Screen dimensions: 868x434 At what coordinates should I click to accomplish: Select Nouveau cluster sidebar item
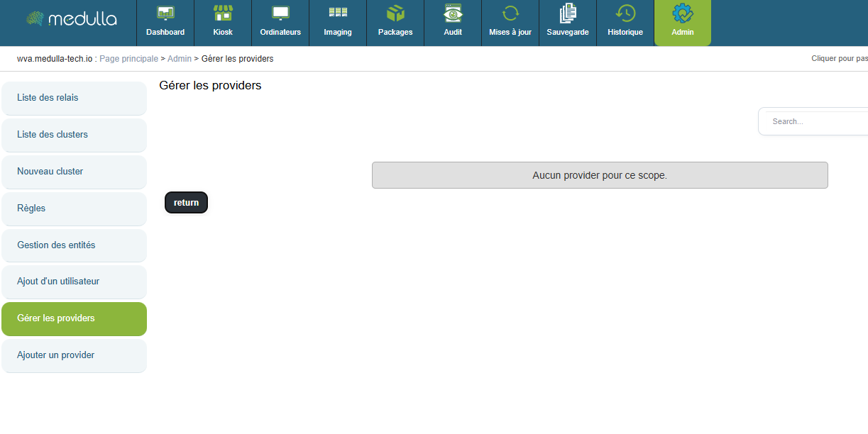pyautogui.click(x=74, y=172)
